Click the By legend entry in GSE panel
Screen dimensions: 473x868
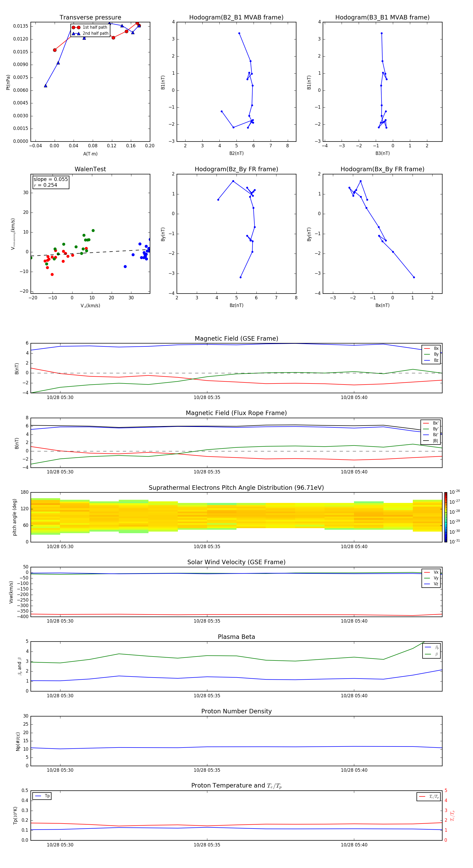click(x=431, y=354)
